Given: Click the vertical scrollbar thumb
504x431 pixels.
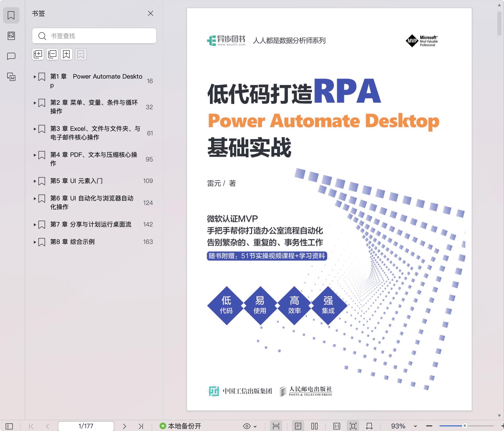Looking at the screenshot, I should pos(499,23).
